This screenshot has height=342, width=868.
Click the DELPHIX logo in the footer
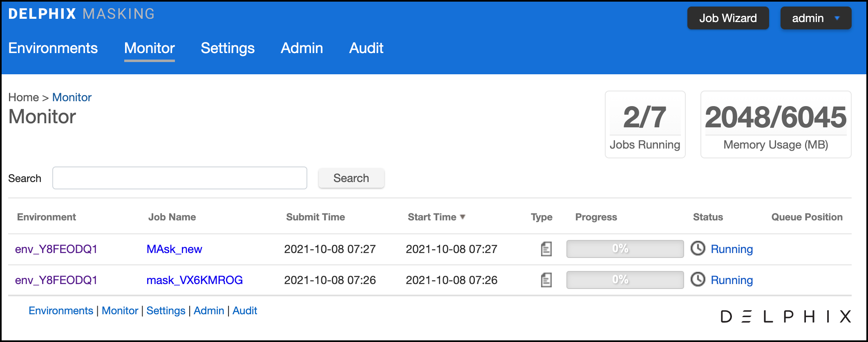coord(785,316)
